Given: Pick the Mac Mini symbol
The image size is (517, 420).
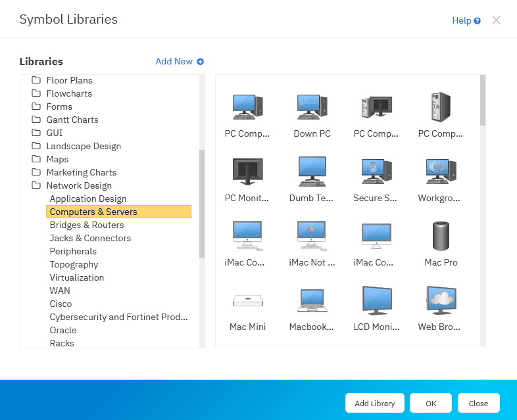Looking at the screenshot, I should [x=247, y=300].
